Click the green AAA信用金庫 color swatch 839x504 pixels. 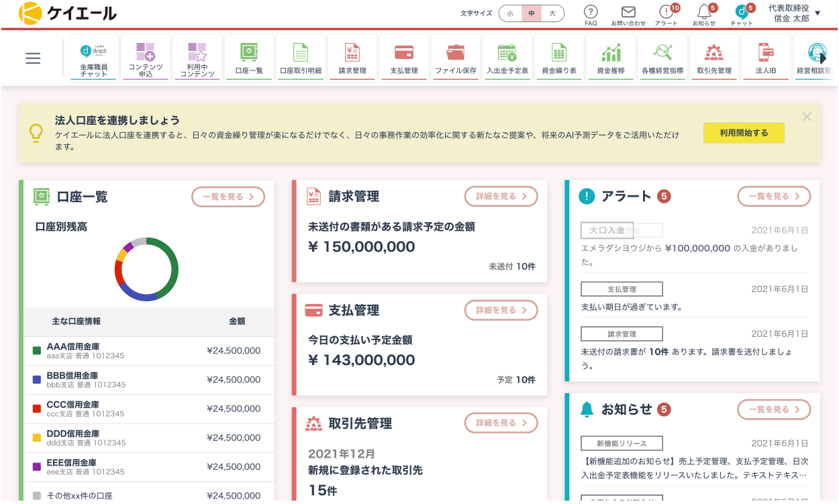[37, 350]
